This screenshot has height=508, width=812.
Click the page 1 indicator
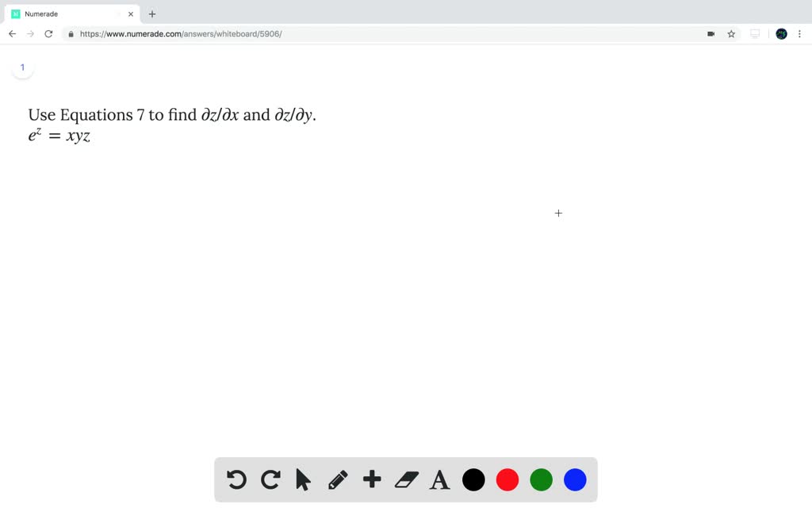pos(22,67)
